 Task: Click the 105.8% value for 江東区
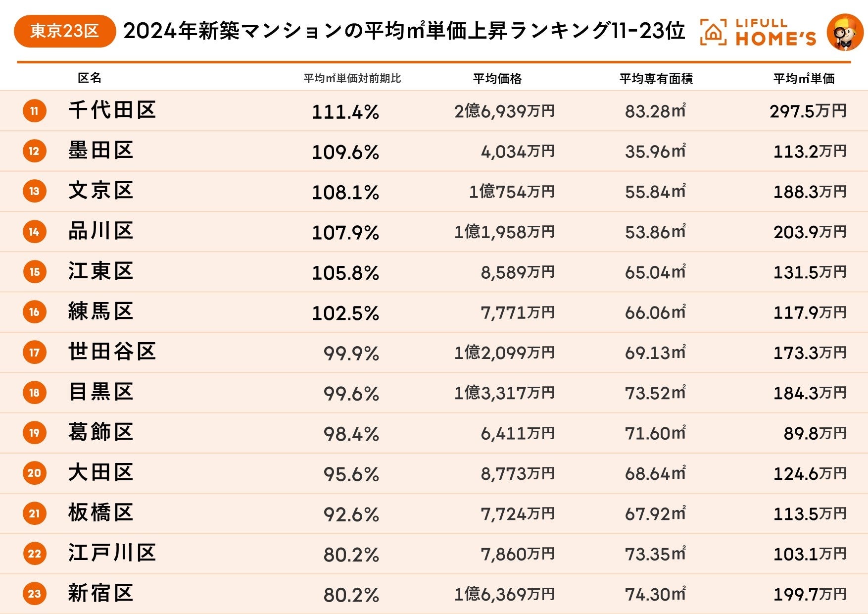tap(345, 272)
